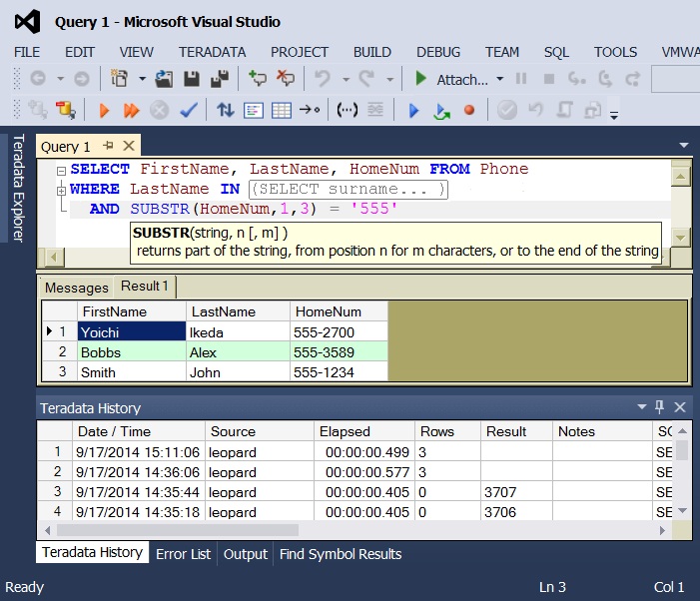
Task: Click the red record breakpoint dot icon
Action: click(469, 110)
